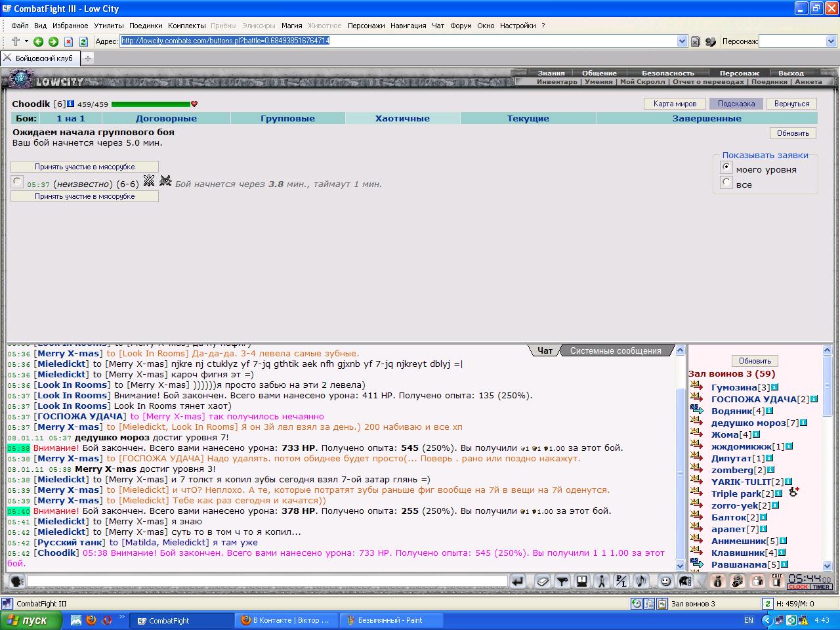This screenshot has width=840, height=630.
Task: Click the info icon next to Choodik
Action: 71,104
